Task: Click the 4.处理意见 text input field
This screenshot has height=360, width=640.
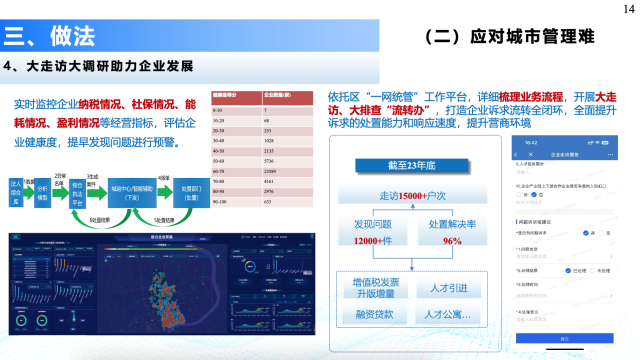Action: pos(565,320)
